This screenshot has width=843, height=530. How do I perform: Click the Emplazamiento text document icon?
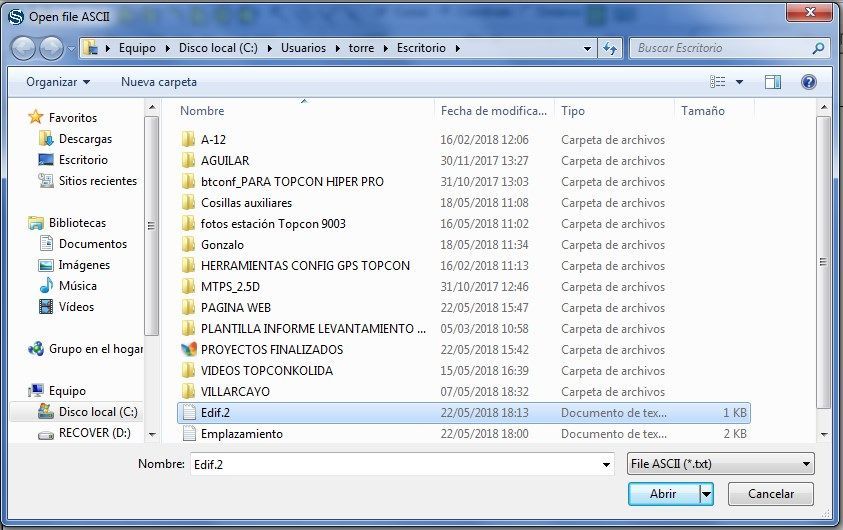(189, 433)
